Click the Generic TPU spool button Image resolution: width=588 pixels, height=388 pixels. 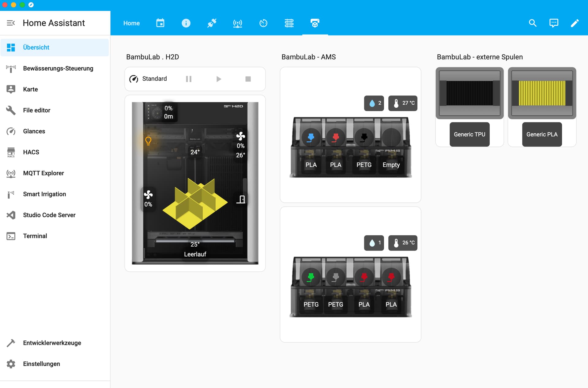[469, 134]
